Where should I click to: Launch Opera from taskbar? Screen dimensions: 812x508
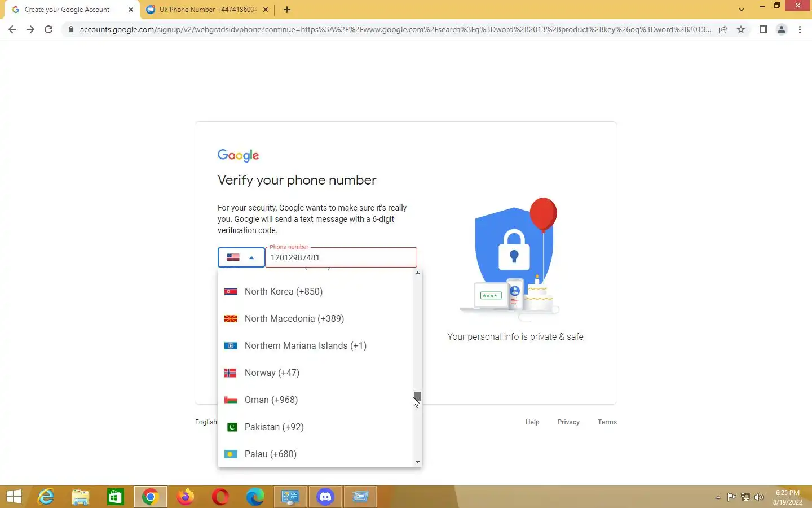(x=220, y=497)
